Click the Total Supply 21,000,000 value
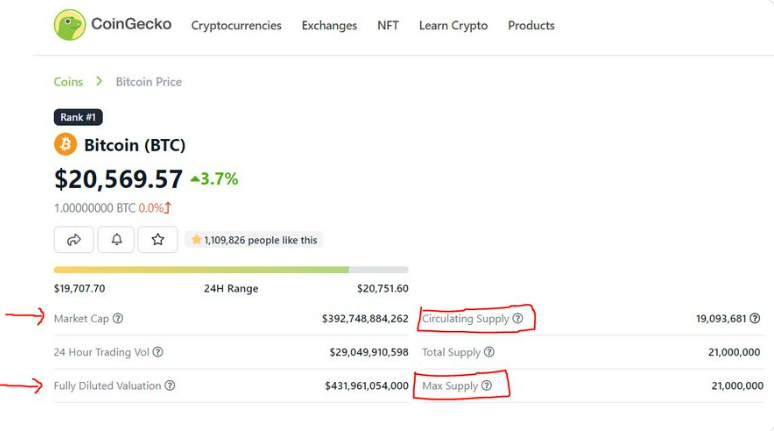 (x=734, y=352)
